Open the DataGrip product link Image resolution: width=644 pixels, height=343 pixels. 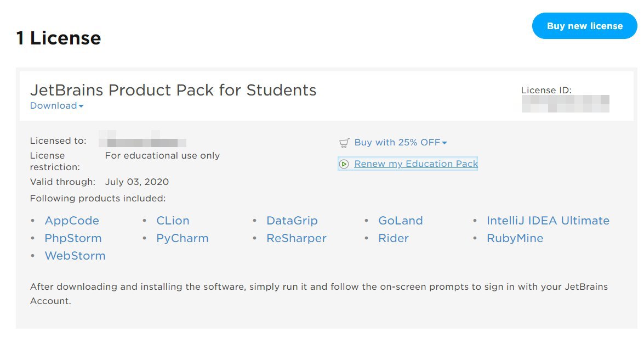tap(292, 221)
